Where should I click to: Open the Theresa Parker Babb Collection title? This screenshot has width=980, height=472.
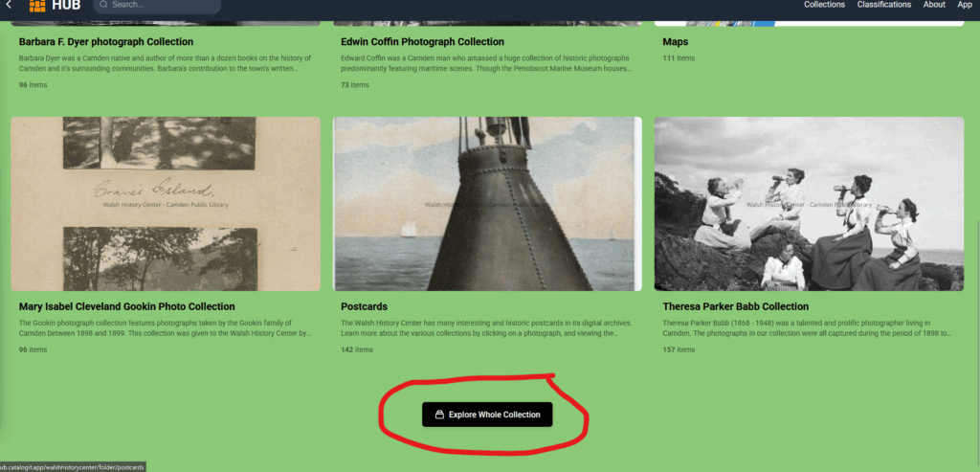click(x=735, y=306)
